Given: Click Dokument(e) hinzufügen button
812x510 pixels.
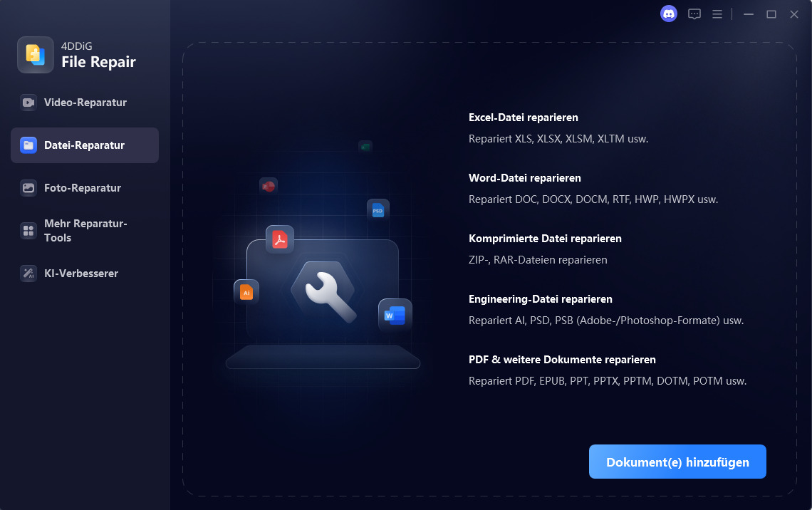Looking at the screenshot, I should point(677,462).
